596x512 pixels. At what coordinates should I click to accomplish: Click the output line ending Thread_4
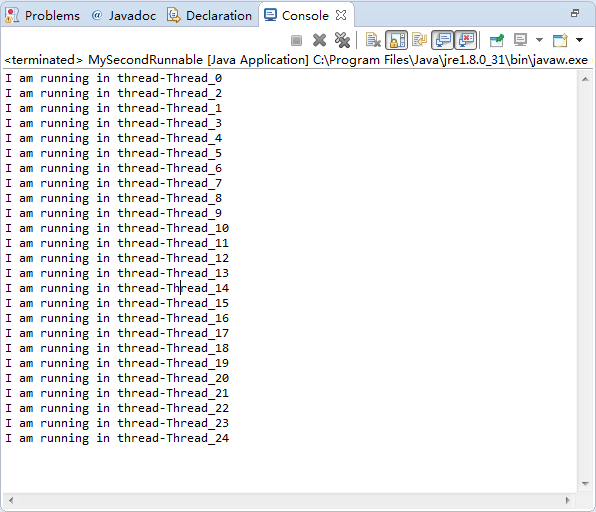click(x=113, y=138)
